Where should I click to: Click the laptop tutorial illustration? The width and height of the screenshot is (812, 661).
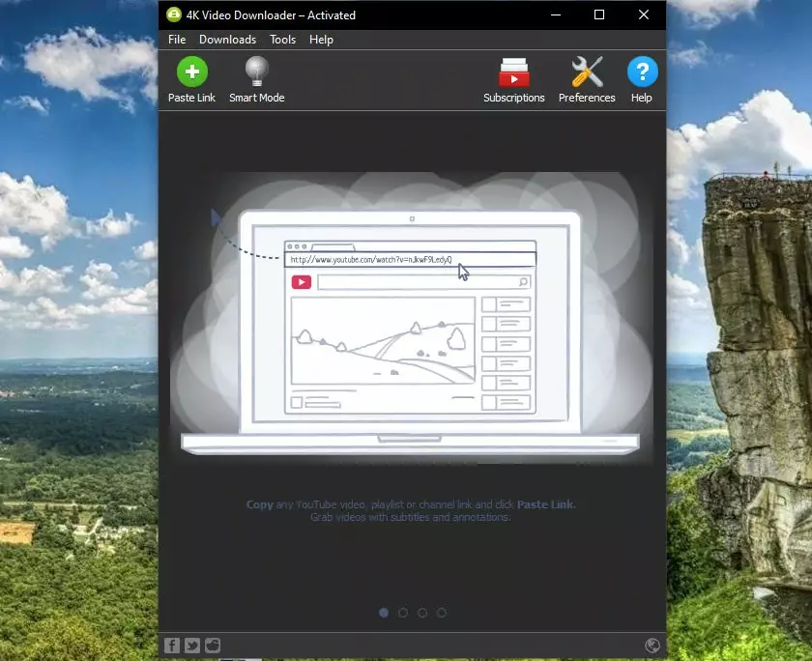[x=411, y=329]
